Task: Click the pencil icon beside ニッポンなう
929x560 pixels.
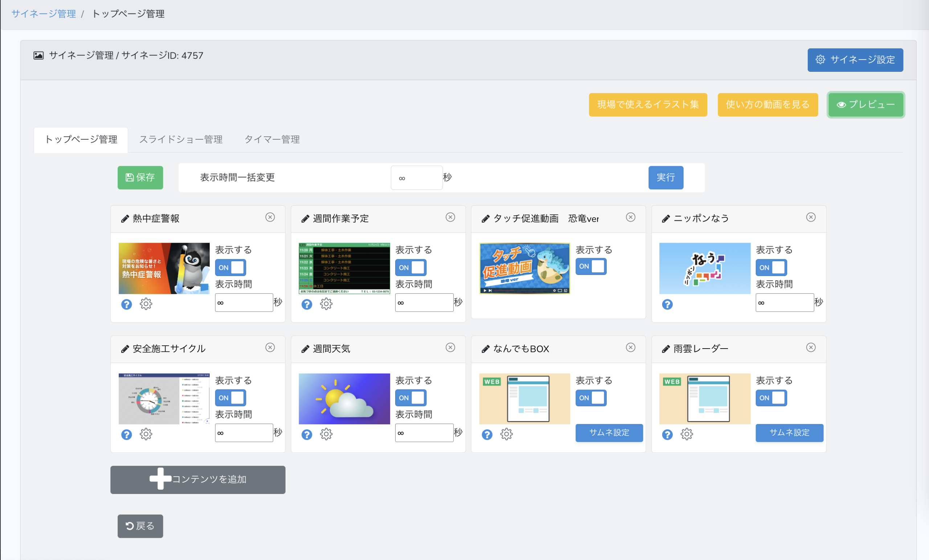Action: click(x=666, y=219)
